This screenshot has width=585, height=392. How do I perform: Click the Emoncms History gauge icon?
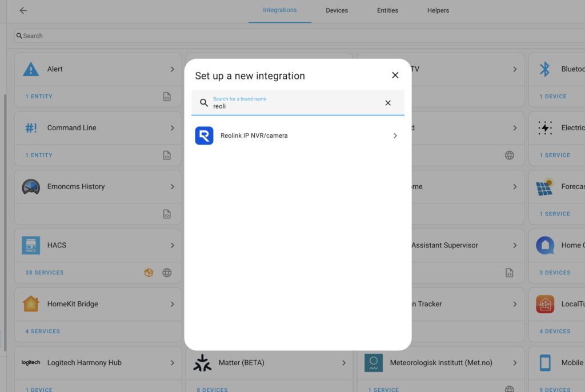click(x=31, y=187)
